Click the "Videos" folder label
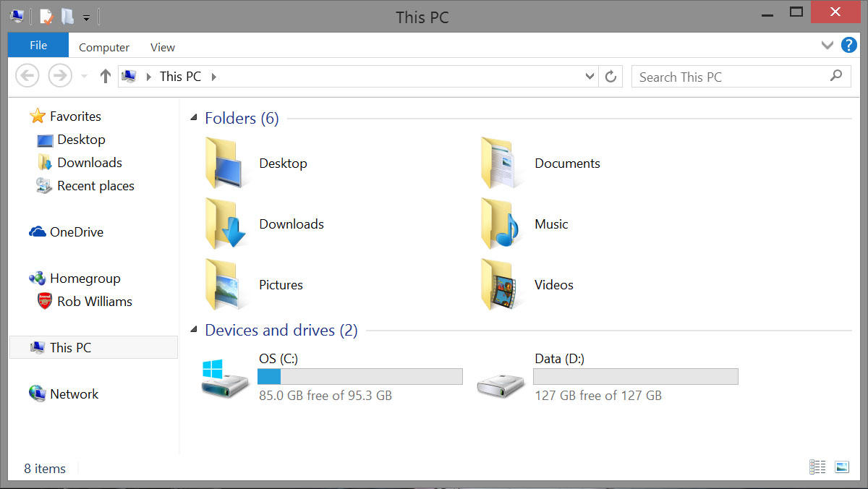868x489 pixels. (554, 285)
